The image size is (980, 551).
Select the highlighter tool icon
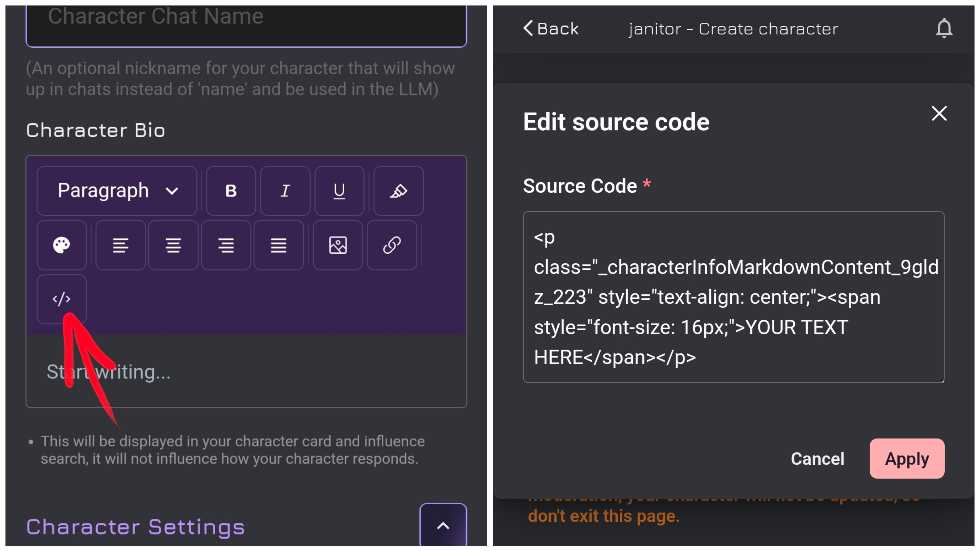coord(398,190)
